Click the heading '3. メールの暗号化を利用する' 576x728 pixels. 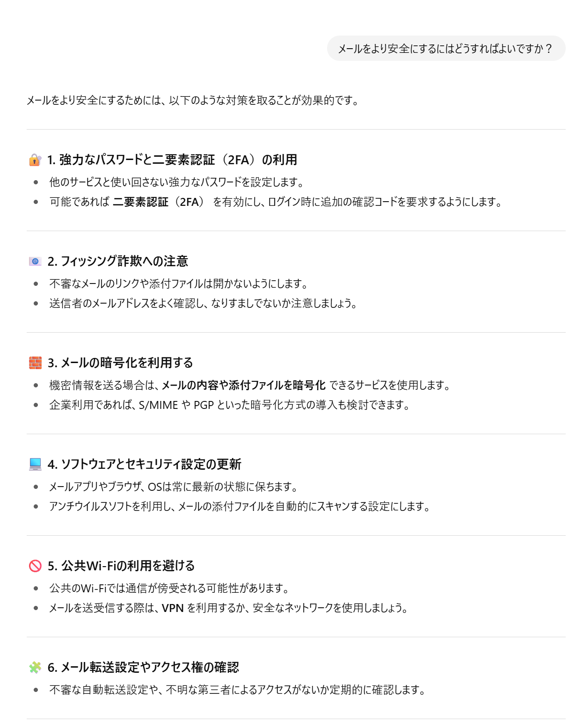pos(120,363)
